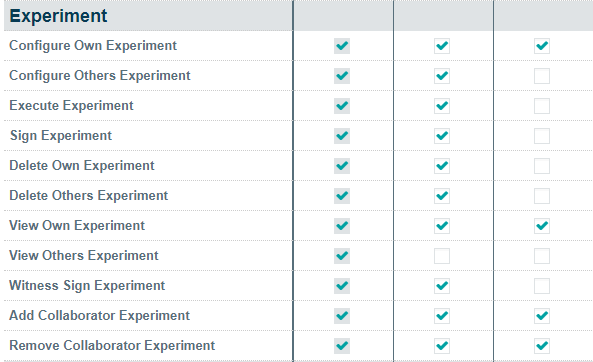Uncheck Add Collaborator Experiment in third column
The width and height of the screenshot is (593, 362).
[542, 316]
